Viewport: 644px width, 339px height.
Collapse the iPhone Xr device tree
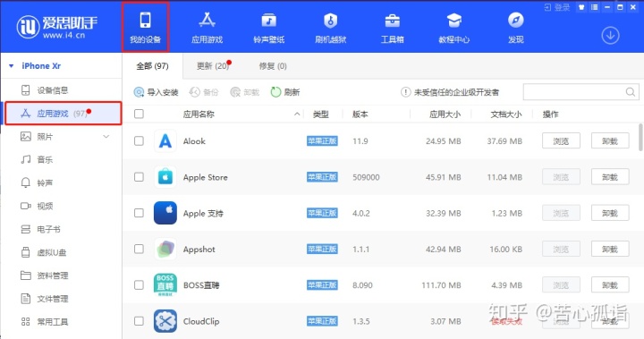click(12, 66)
